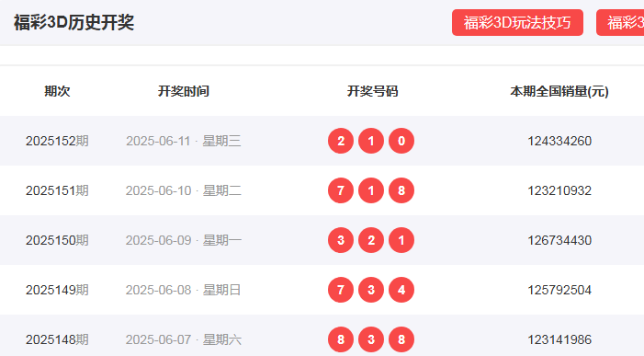Click date 2025-06-10 · 星期二
The image size is (644, 356).
[x=184, y=190]
